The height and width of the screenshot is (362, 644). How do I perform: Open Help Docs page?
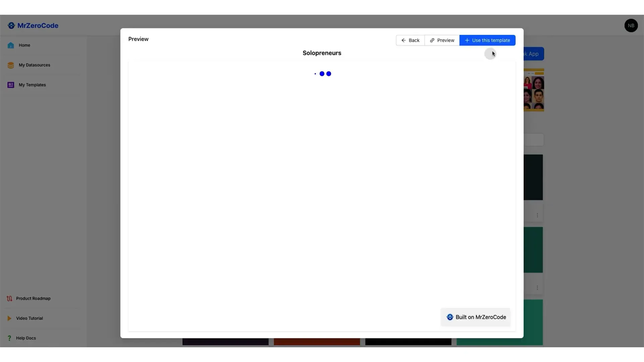tap(25, 338)
